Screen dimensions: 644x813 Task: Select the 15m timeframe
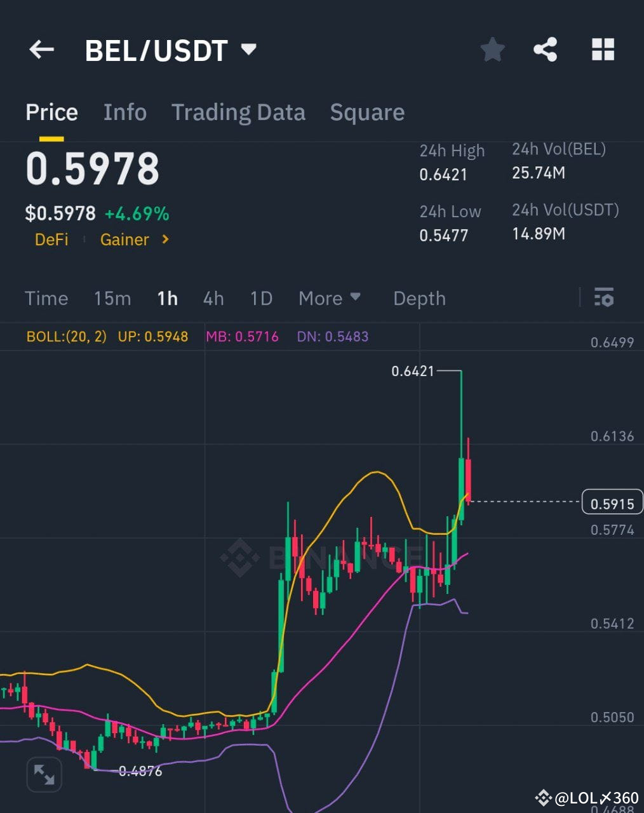click(x=112, y=298)
